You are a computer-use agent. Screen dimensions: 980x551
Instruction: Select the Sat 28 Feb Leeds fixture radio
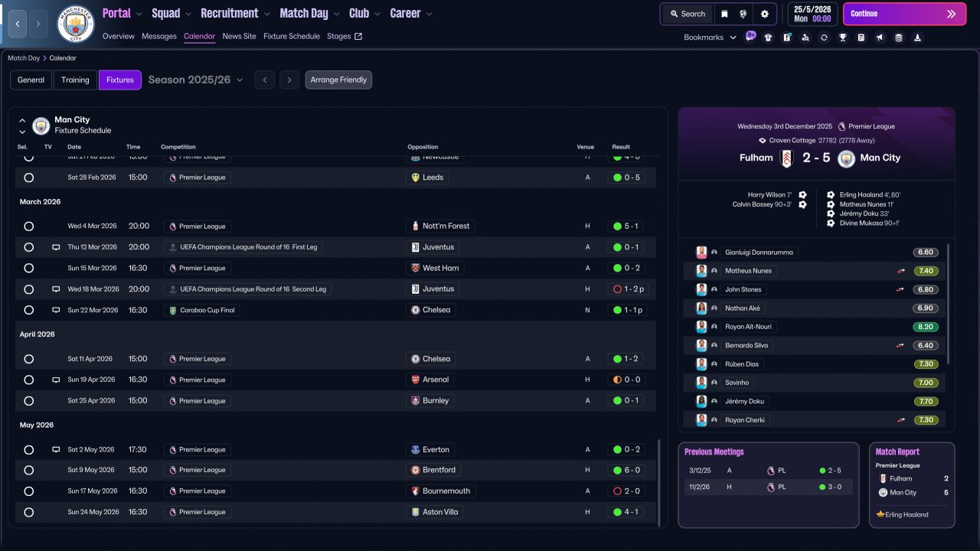point(29,178)
